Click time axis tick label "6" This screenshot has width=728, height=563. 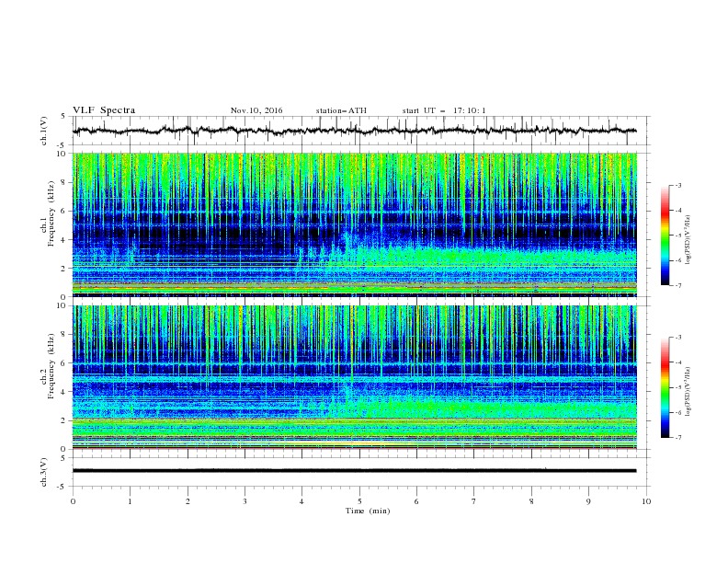(x=416, y=501)
